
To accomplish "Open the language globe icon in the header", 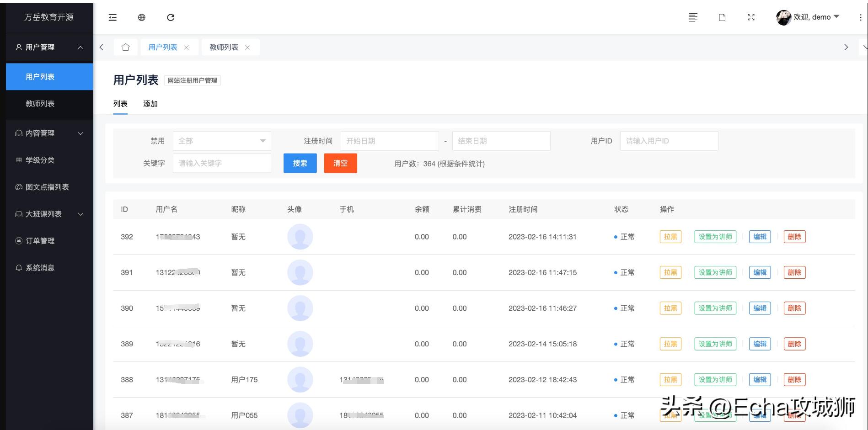I will pyautogui.click(x=142, y=17).
